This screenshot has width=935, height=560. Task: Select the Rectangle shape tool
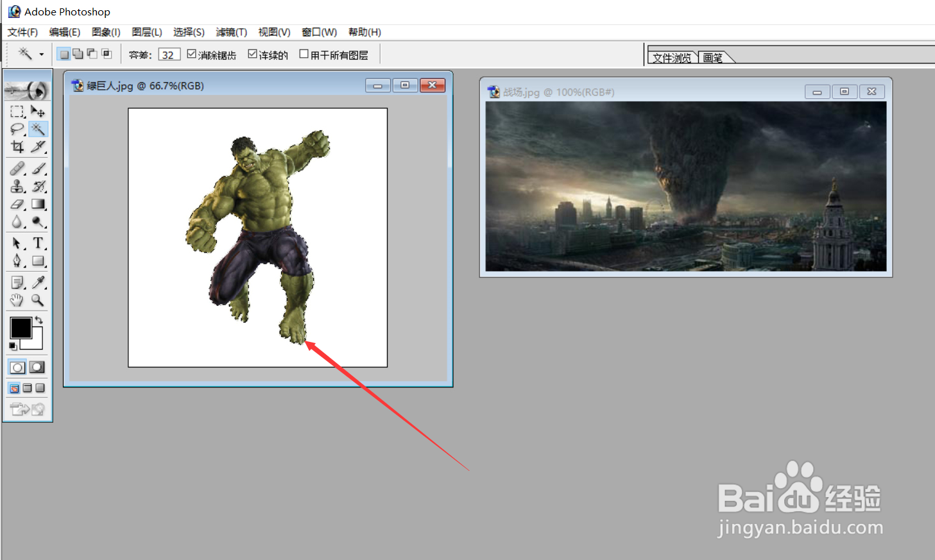[x=38, y=261]
